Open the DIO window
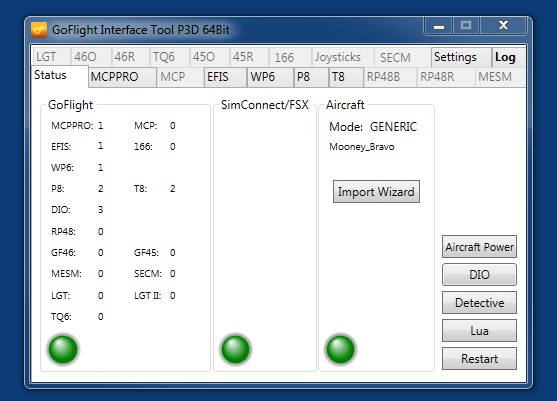The height and width of the screenshot is (401, 557). click(x=479, y=275)
